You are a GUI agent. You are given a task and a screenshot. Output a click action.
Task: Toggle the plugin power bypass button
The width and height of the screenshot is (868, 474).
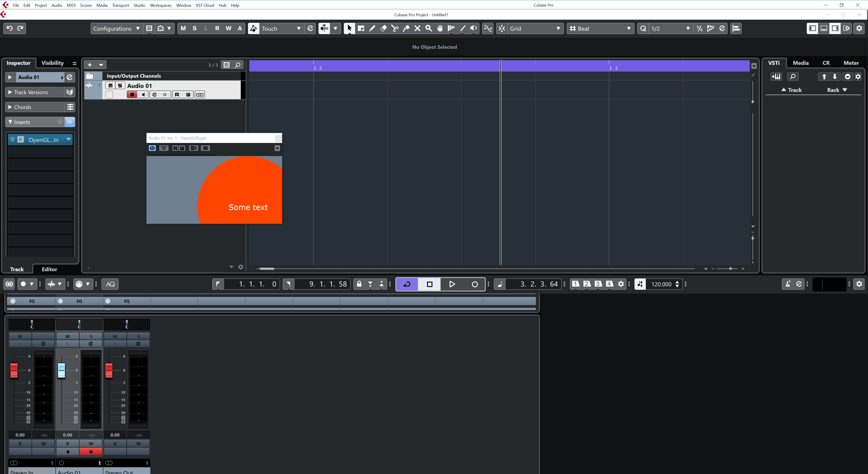(x=152, y=148)
